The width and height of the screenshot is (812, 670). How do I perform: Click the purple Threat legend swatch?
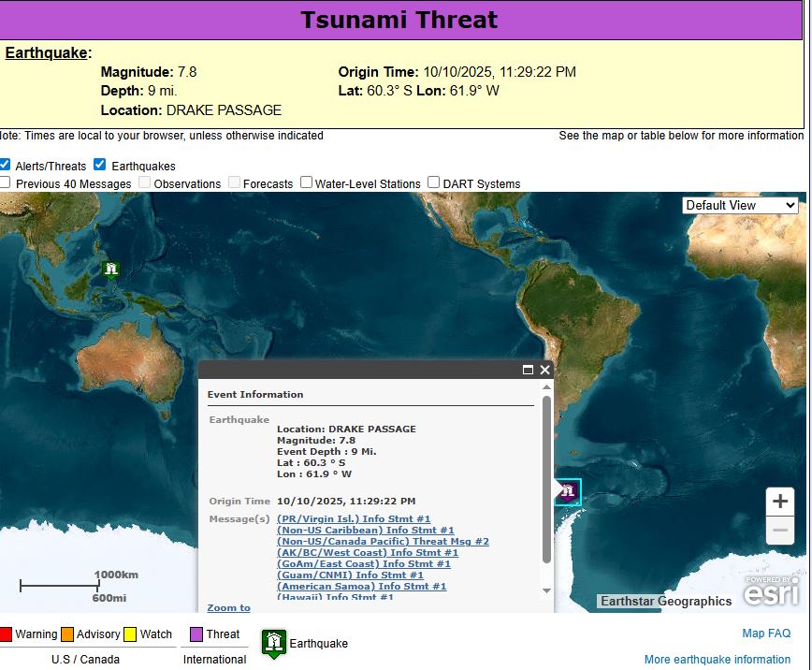pos(196,634)
